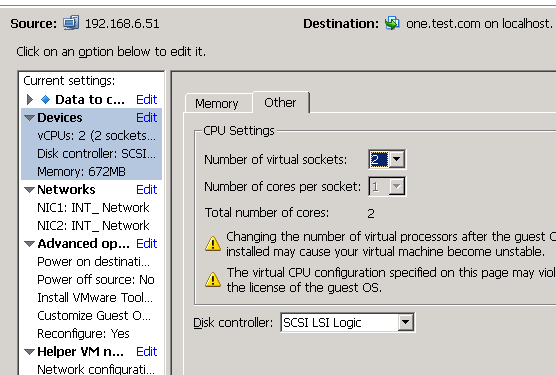The image size is (556, 375).
Task: Switch to the Memory tab
Action: tap(217, 103)
